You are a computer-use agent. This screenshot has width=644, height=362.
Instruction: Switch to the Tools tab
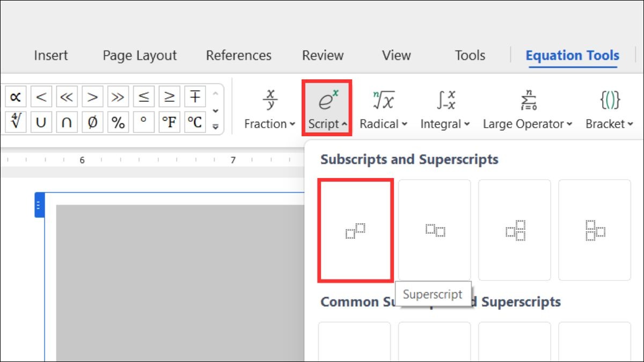(x=470, y=55)
